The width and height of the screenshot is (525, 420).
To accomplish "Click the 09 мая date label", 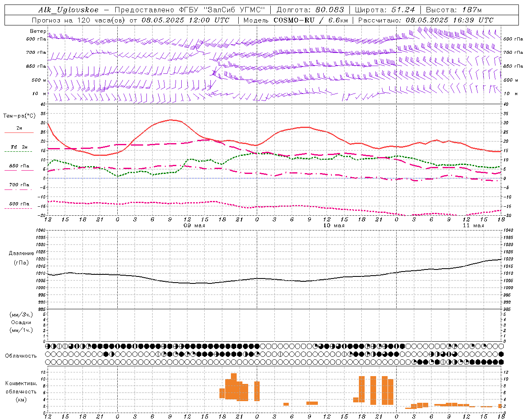I will point(194,226).
